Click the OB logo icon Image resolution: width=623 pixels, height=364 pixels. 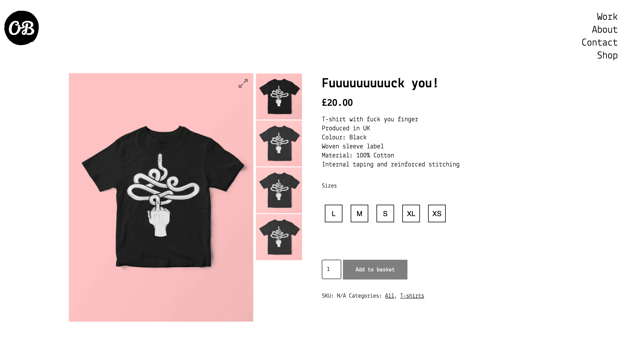pyautogui.click(x=22, y=28)
